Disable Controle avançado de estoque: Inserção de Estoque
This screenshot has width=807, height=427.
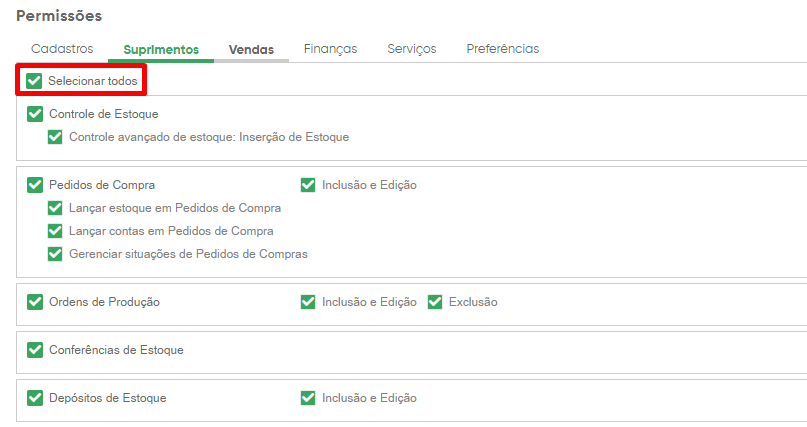tap(55, 137)
